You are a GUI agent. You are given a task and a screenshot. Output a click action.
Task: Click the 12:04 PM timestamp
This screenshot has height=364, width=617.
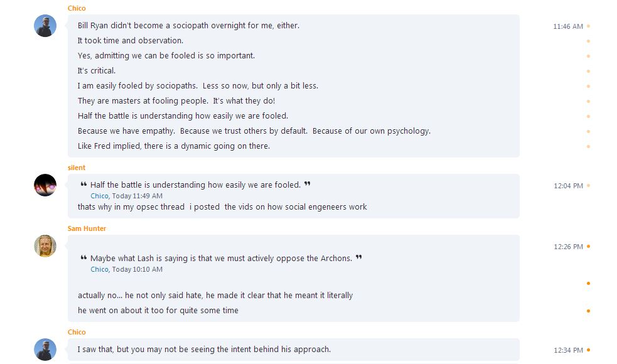coord(568,186)
